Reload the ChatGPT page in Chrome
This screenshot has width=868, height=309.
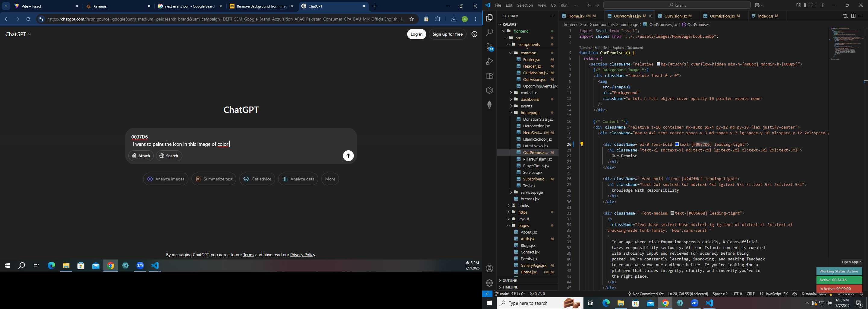click(x=28, y=19)
